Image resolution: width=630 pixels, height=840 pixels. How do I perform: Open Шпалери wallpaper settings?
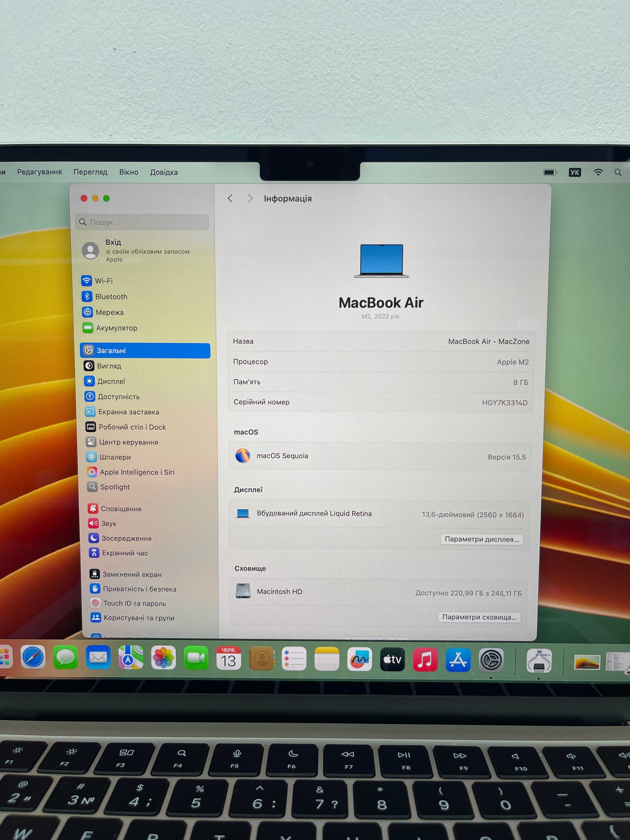pos(109,457)
